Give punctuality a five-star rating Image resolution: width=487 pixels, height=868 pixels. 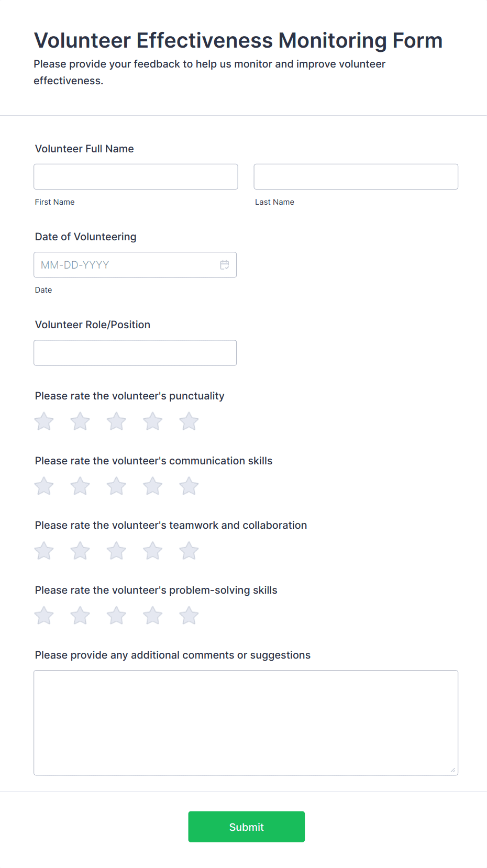coord(189,421)
